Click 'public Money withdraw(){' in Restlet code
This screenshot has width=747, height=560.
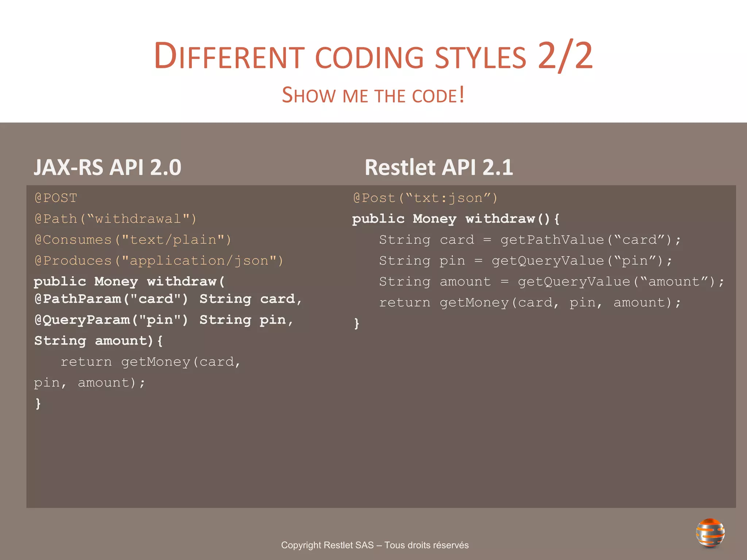pos(456,219)
